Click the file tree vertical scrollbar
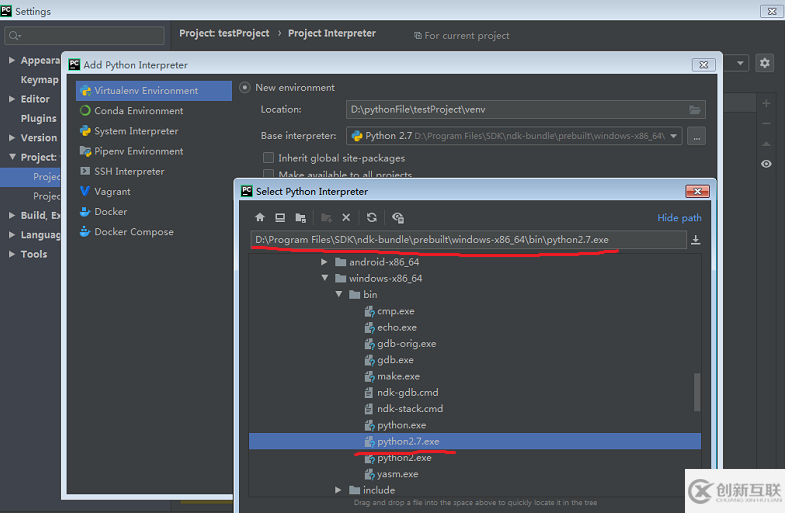 [696, 392]
